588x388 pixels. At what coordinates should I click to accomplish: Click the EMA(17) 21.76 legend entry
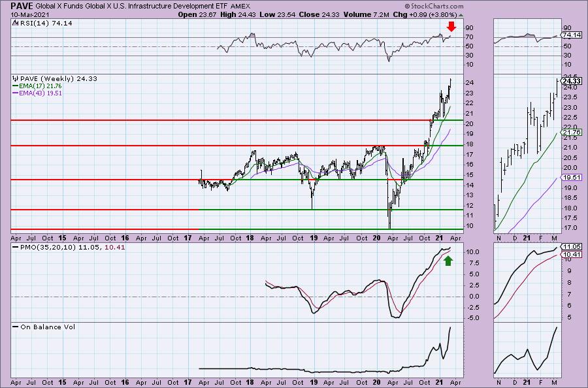40,86
